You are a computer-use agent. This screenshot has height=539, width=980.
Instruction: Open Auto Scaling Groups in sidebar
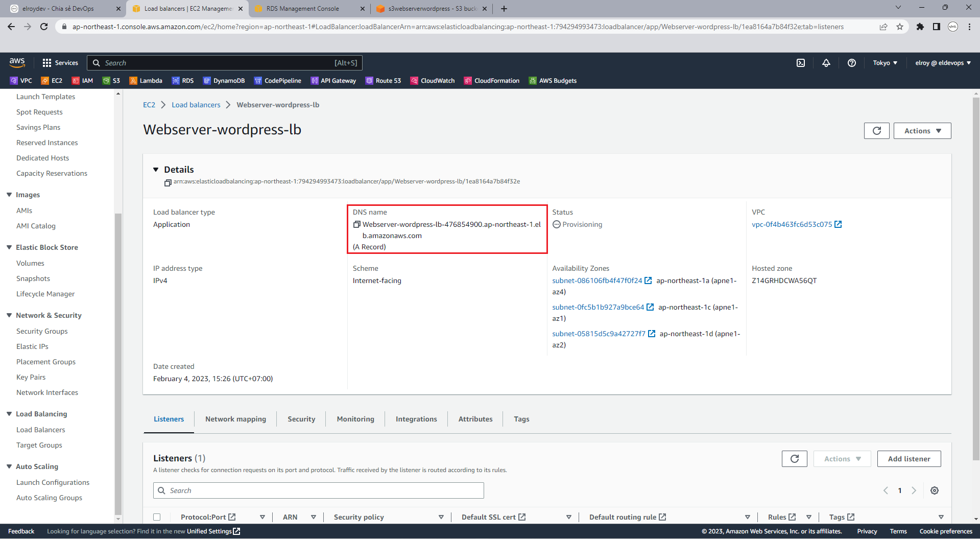click(x=49, y=498)
